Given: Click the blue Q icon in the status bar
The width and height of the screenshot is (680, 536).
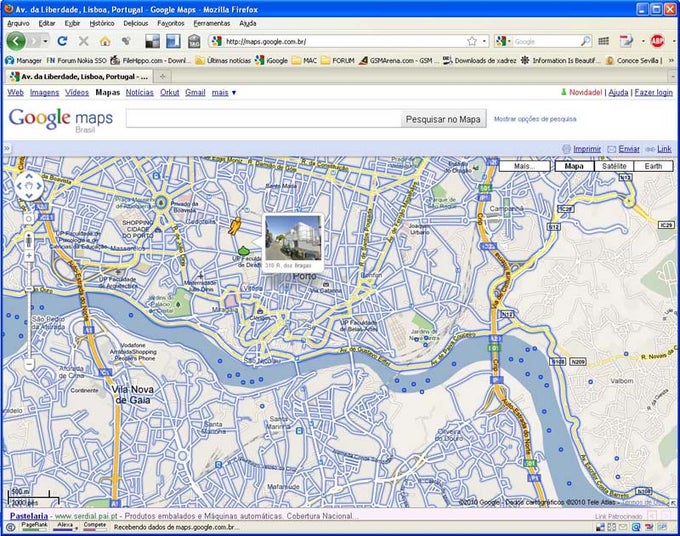Looking at the screenshot, I should [x=636, y=527].
